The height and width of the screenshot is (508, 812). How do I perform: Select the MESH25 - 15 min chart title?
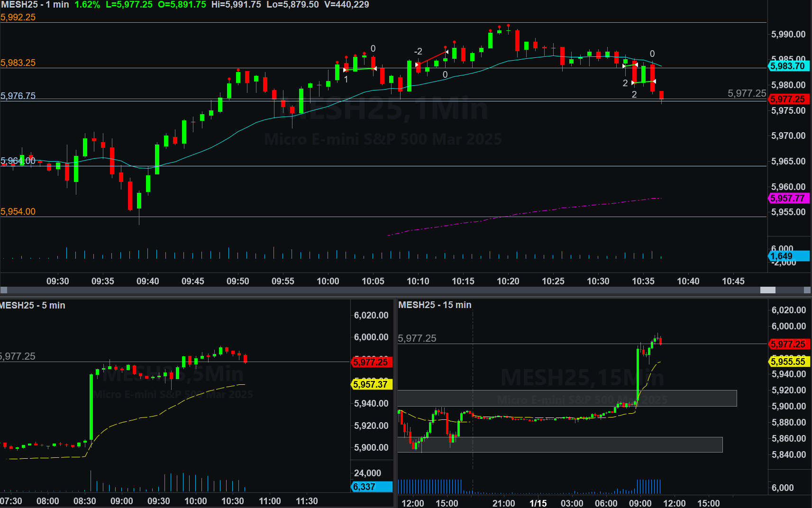(x=435, y=305)
